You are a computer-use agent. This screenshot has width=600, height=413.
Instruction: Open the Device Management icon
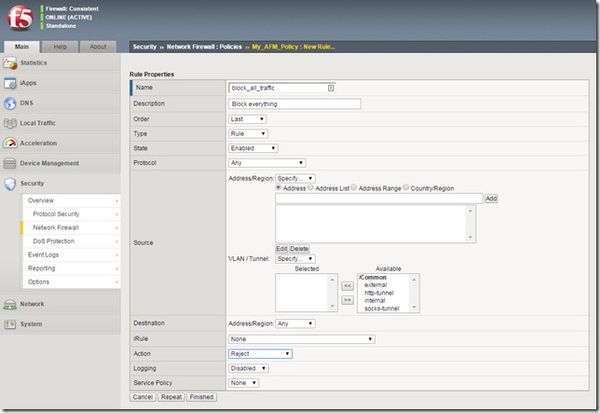[x=11, y=163]
